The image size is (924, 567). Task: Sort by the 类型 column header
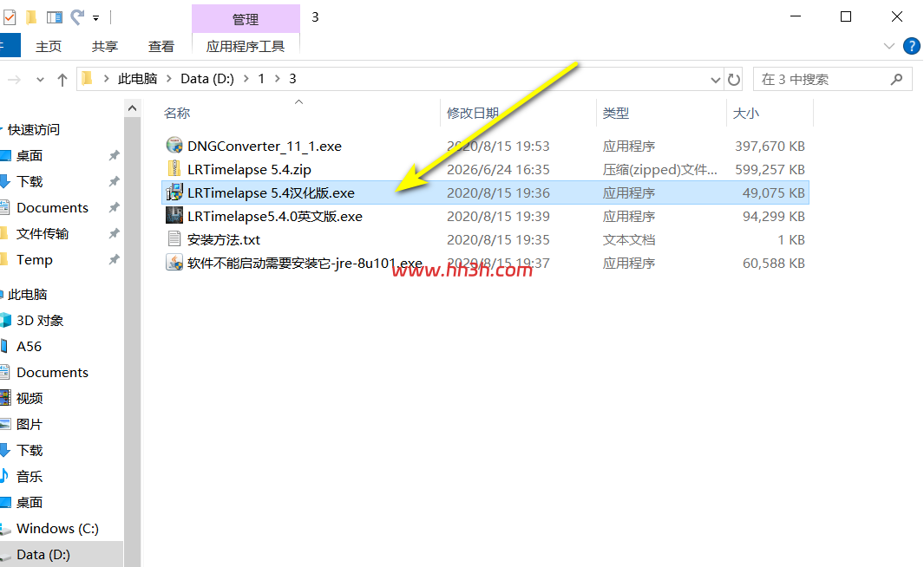(x=616, y=113)
